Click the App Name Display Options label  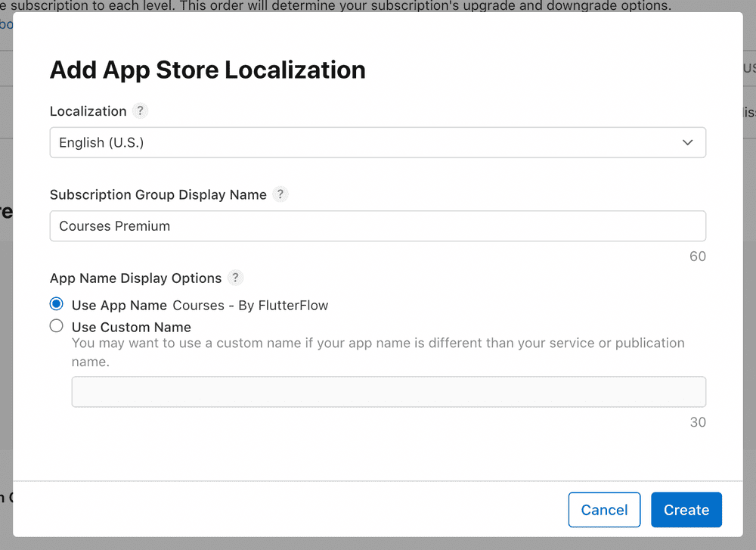[x=135, y=278]
